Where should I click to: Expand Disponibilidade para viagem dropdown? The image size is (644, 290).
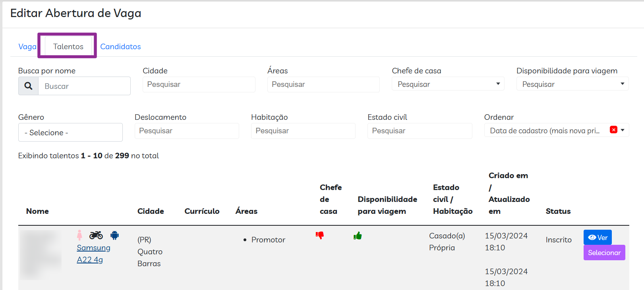pos(572,84)
